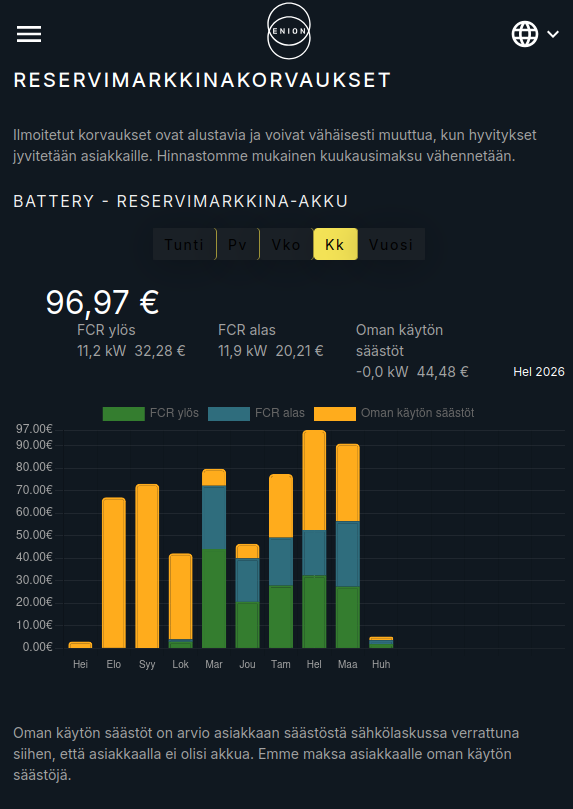The height and width of the screenshot is (809, 573).
Task: Click Oman käytön säästöt legend label
Action: (417, 413)
